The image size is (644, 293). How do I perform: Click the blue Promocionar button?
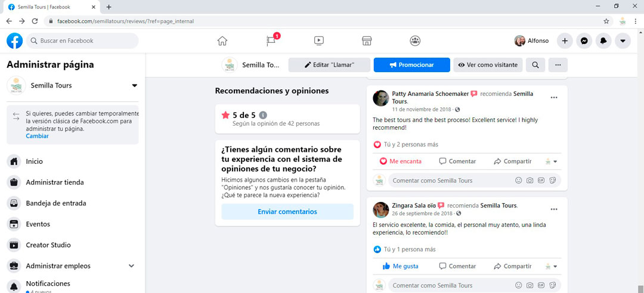point(412,65)
